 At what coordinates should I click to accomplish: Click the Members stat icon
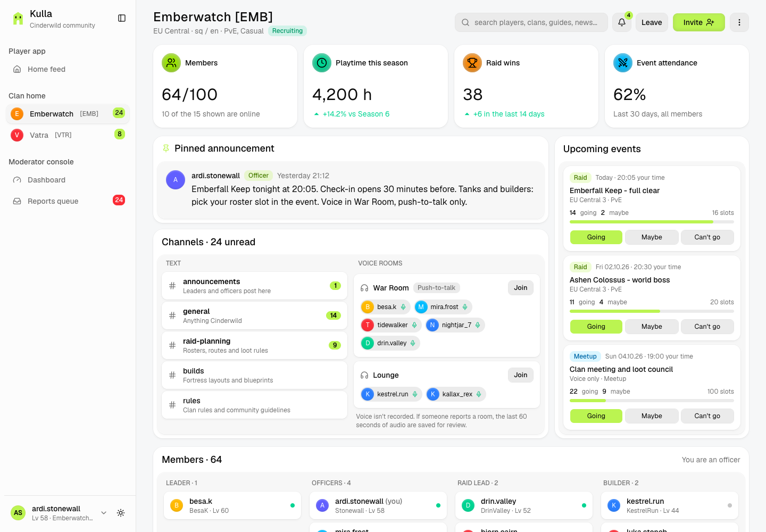pos(171,63)
